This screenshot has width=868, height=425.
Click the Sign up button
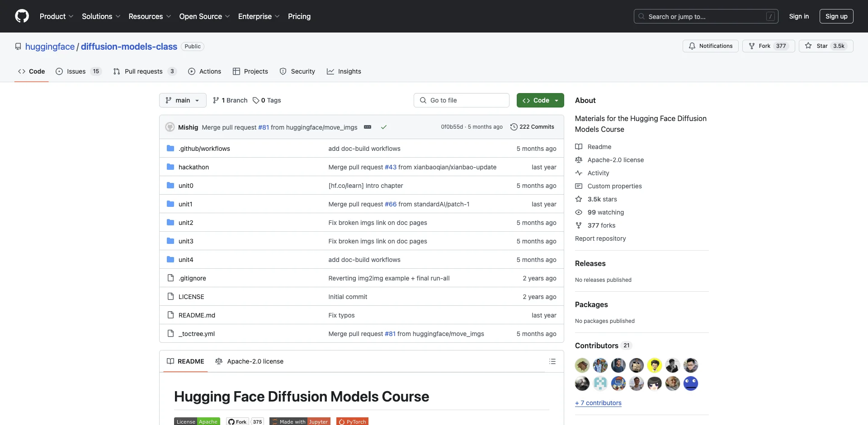[836, 16]
